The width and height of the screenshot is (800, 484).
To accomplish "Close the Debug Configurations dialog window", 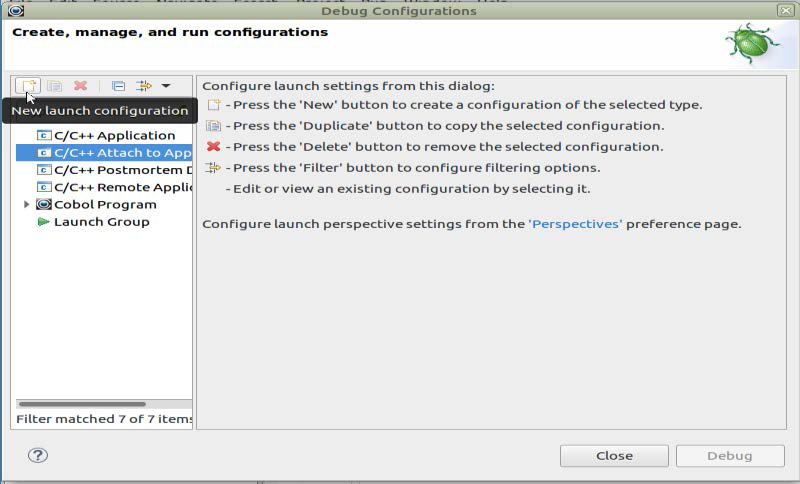I will [x=785, y=10].
